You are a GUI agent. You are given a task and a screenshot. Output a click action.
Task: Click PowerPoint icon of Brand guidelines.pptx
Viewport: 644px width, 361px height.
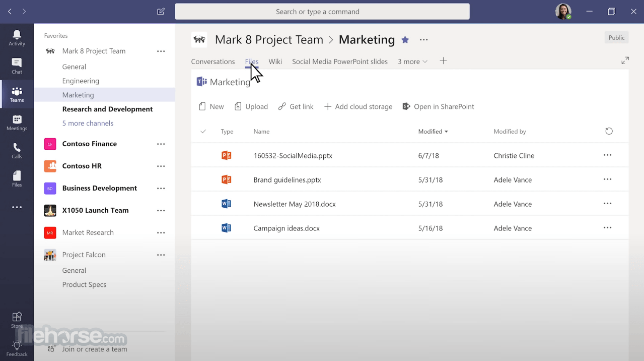(226, 179)
